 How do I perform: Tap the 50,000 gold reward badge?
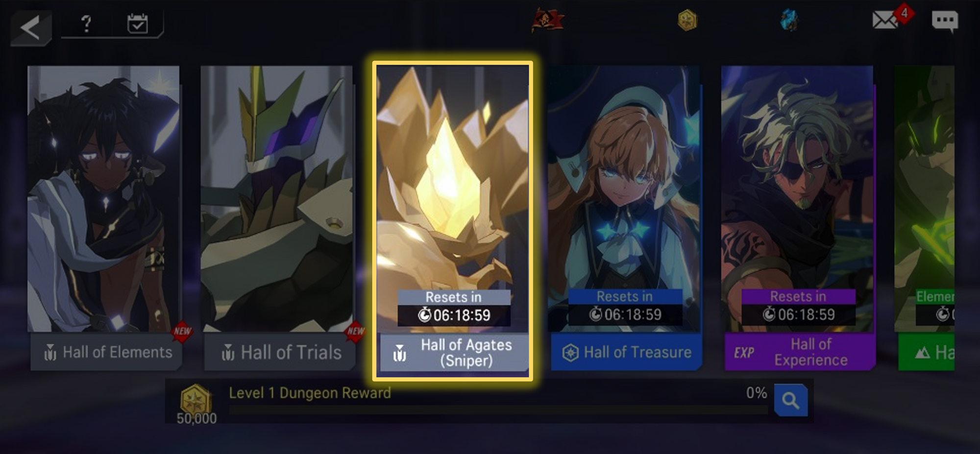click(x=196, y=404)
